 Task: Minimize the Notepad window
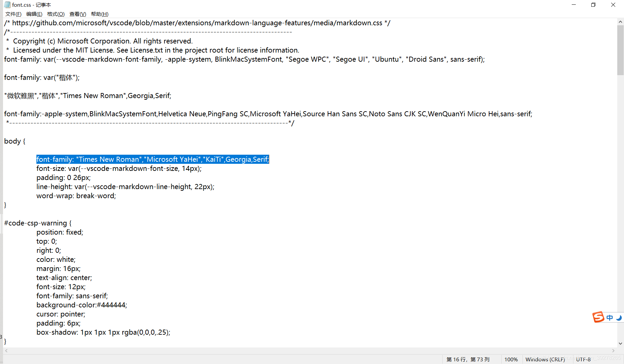pyautogui.click(x=574, y=5)
